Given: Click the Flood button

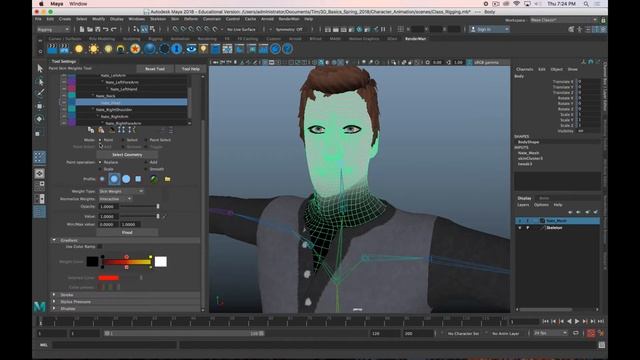Looking at the screenshot, I should (127, 232).
